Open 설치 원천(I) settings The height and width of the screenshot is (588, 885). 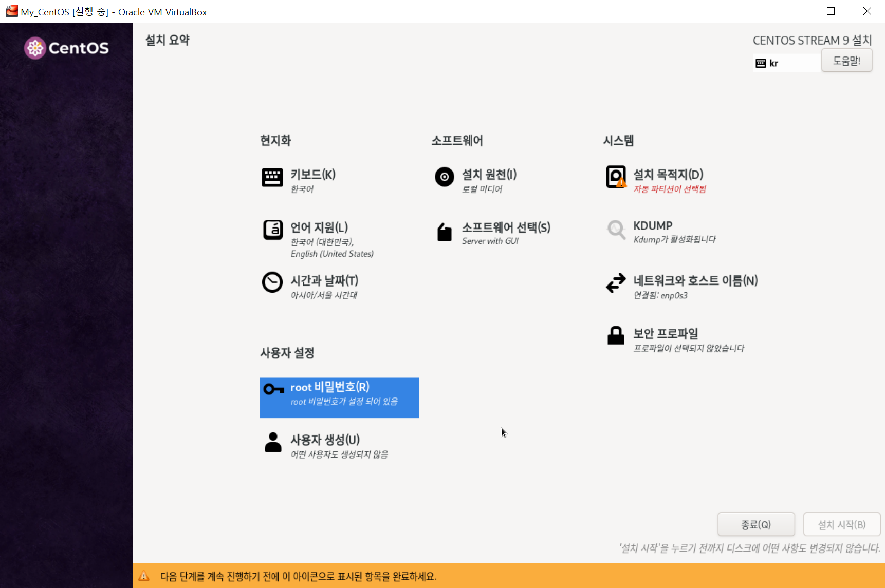pos(489,175)
